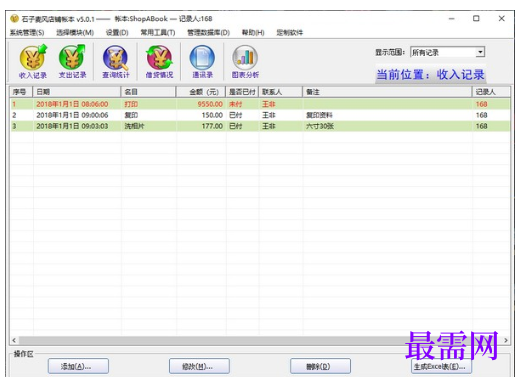
Task: Open the 支出记录 expense records icon
Action: click(72, 62)
